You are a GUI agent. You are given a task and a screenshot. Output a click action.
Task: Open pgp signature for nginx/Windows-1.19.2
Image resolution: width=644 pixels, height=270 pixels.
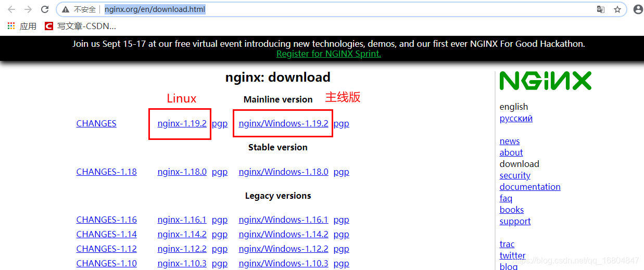coord(342,124)
